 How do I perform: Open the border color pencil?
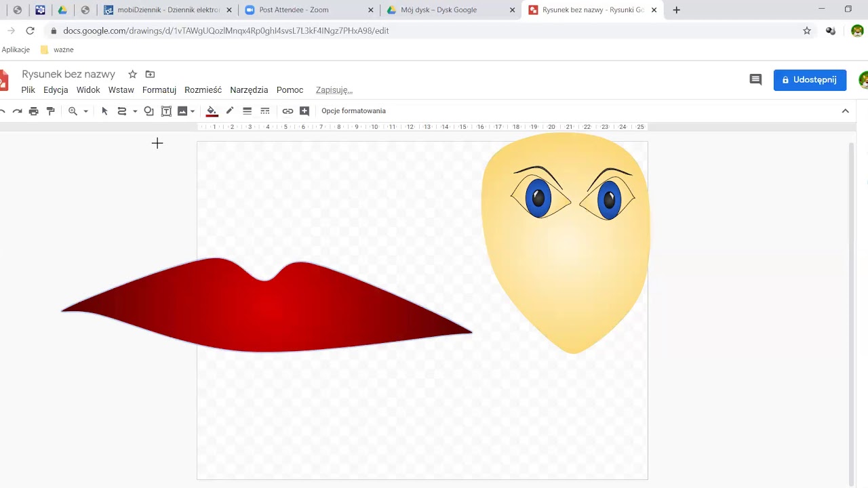click(x=230, y=111)
